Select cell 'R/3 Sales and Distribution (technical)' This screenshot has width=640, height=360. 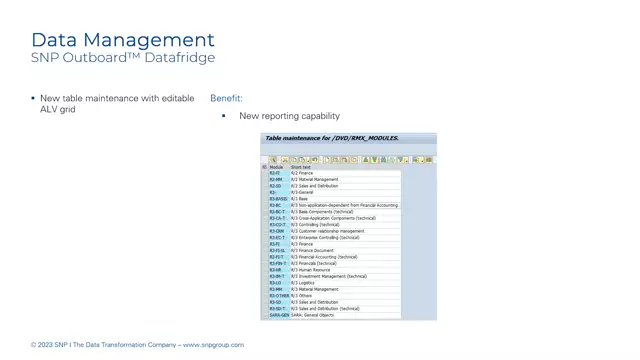(345, 309)
